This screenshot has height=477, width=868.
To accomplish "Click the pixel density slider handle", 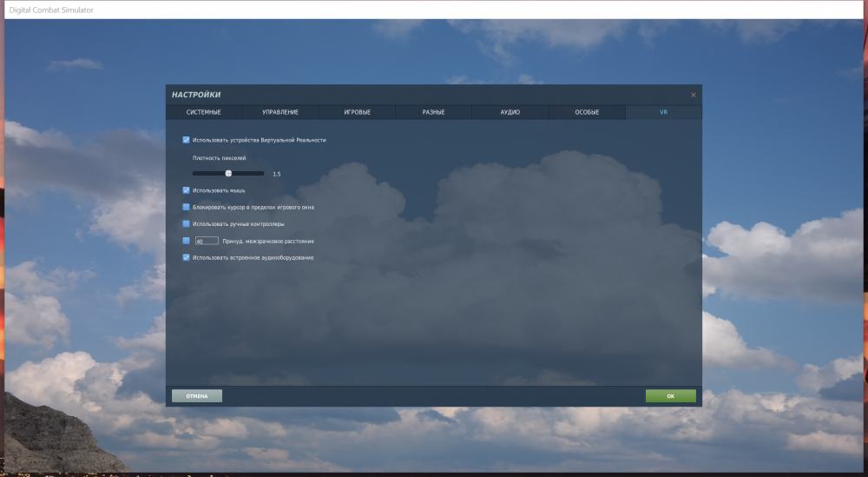I will click(x=228, y=174).
